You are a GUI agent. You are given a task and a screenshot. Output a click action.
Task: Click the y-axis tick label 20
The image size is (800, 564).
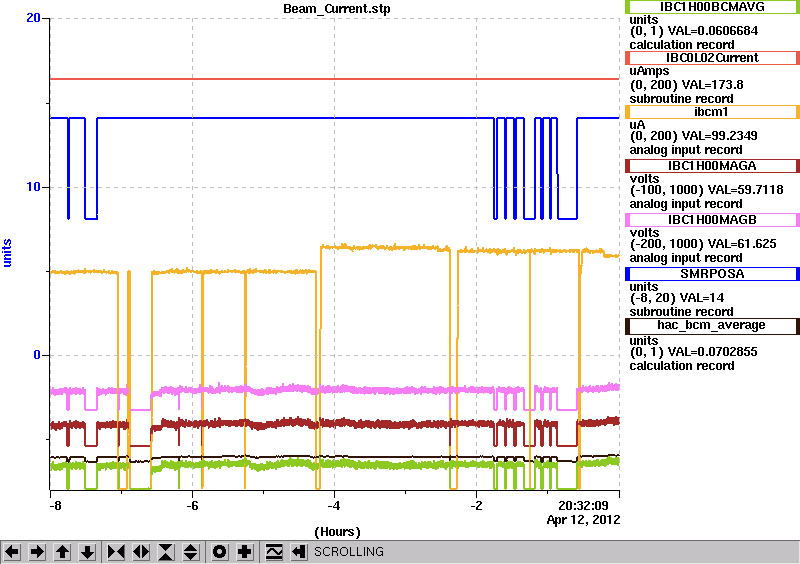pyautogui.click(x=34, y=18)
